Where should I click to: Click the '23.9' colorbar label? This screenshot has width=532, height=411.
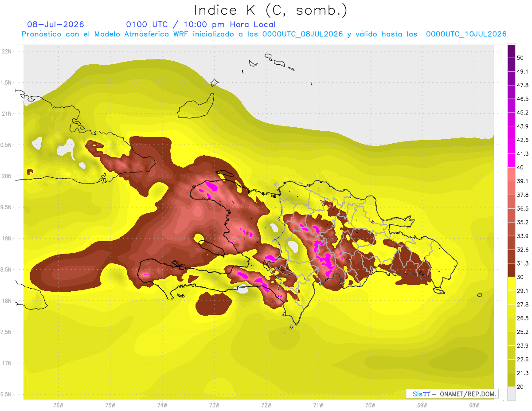523,346
